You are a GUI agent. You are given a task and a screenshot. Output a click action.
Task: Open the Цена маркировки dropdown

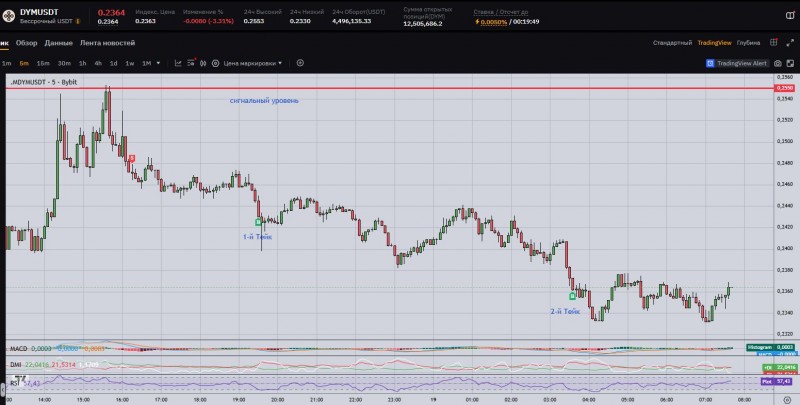(253, 63)
